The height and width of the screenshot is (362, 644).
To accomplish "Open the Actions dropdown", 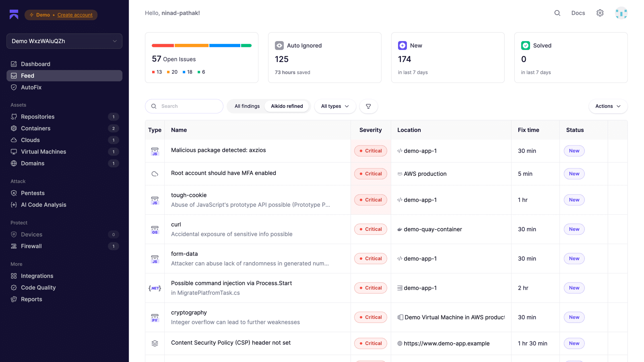I will pyautogui.click(x=608, y=106).
